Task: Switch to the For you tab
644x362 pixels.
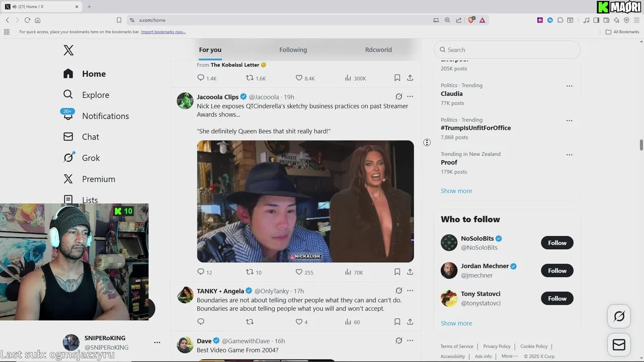Action: (x=210, y=50)
